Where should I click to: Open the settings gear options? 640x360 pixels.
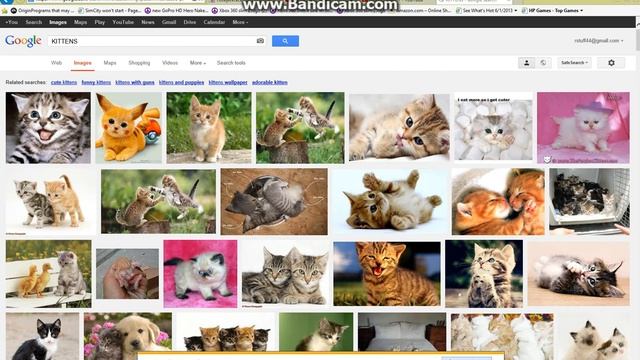[x=611, y=63]
